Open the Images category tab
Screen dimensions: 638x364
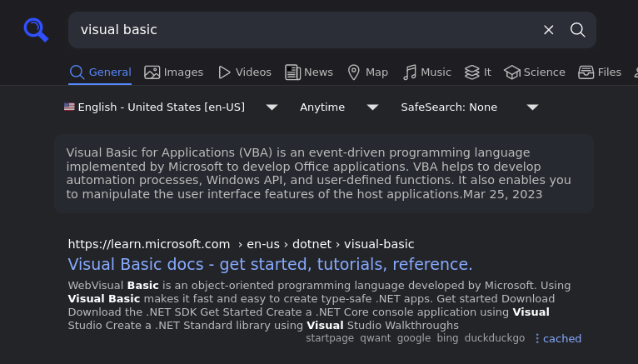(173, 72)
